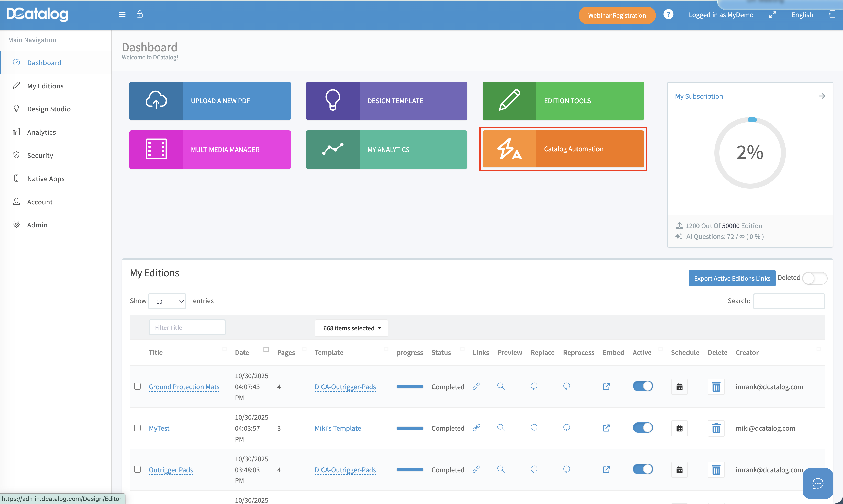Click embed icon for Outrigger Pads row
This screenshot has height=504, width=843.
606,470
